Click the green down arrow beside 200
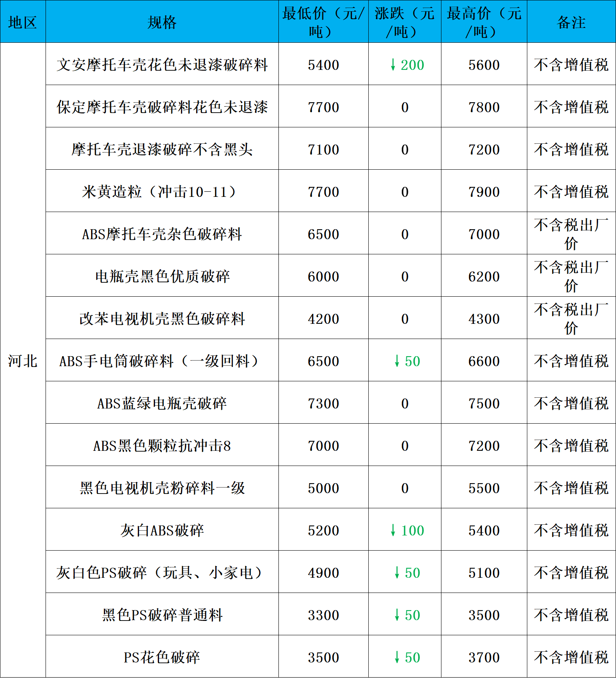 click(x=393, y=65)
